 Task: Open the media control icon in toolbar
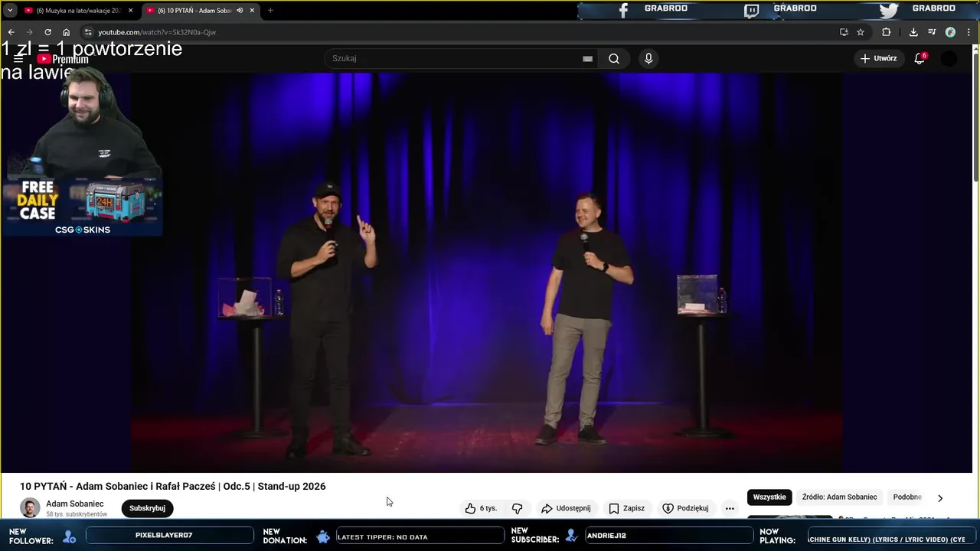(932, 32)
